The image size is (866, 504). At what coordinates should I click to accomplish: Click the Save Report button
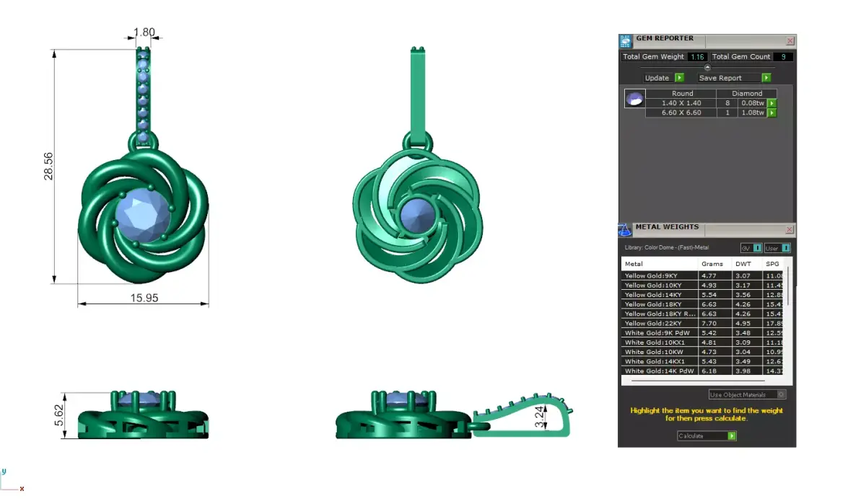(734, 78)
